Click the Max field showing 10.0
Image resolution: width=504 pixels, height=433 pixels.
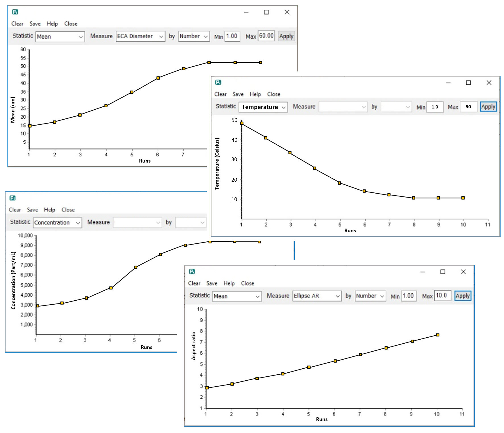pos(443,295)
